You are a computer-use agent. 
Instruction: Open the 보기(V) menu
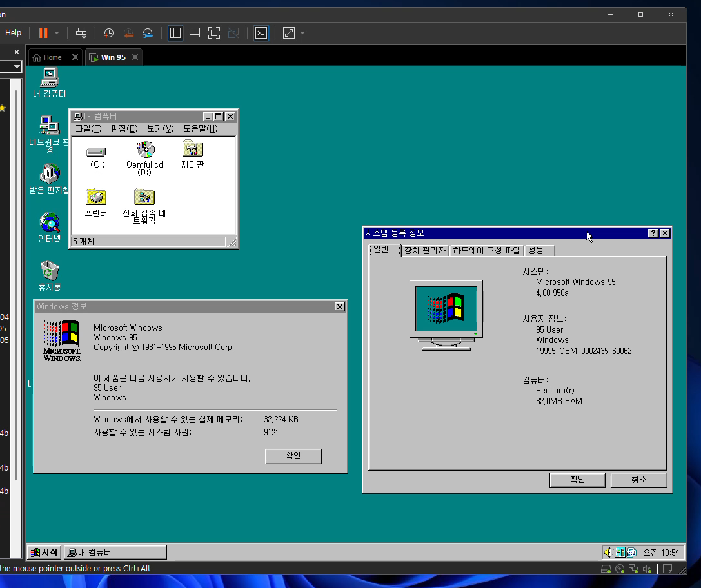161,129
